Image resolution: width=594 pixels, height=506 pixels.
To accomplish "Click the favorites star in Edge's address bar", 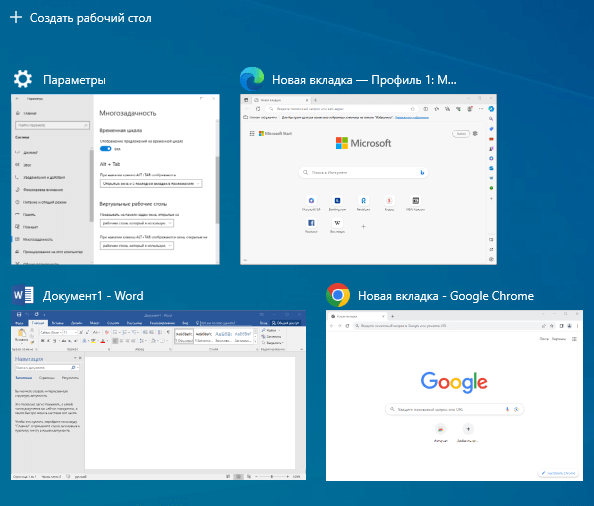I will 413,109.
